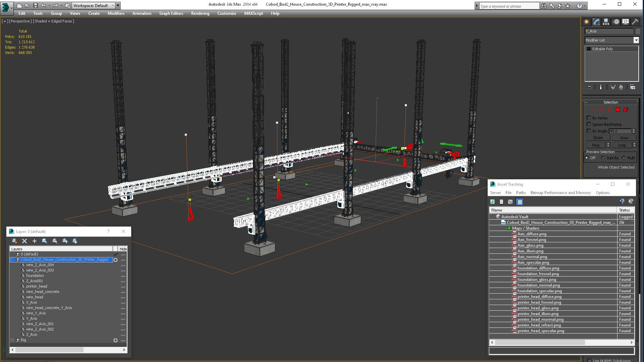Refresh the Asset Tracking list
Screen dimensions: 644x362
coord(492,202)
